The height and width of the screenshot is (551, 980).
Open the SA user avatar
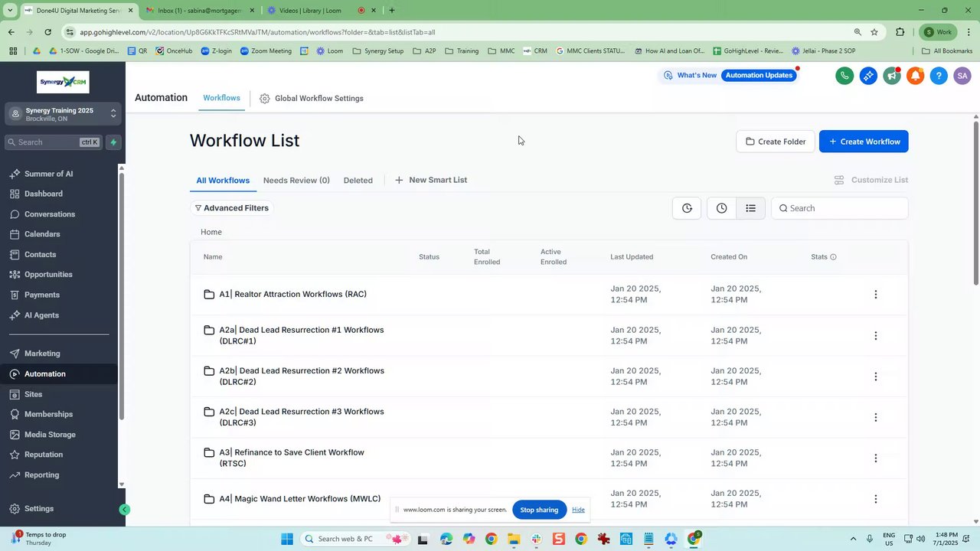[x=962, y=76]
